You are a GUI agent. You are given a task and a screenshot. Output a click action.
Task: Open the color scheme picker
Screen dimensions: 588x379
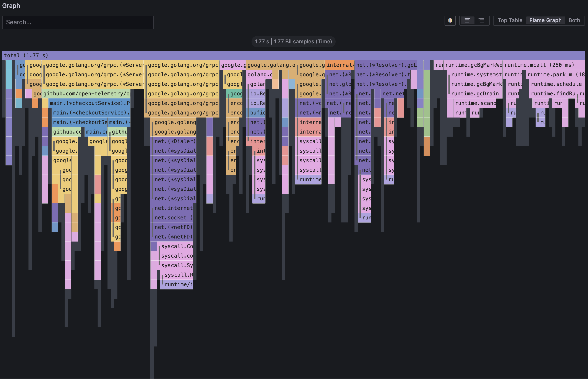coord(450,20)
